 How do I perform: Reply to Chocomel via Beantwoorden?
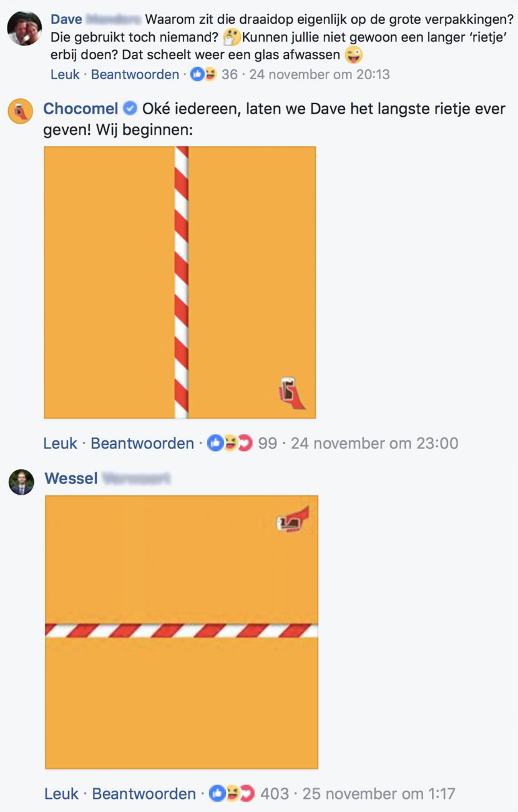142,443
